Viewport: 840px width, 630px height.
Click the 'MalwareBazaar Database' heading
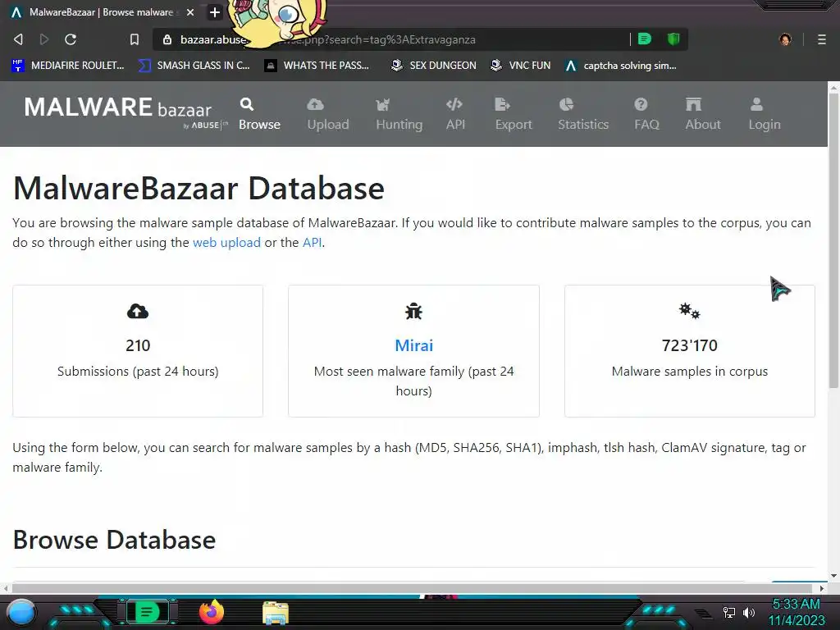point(199,189)
